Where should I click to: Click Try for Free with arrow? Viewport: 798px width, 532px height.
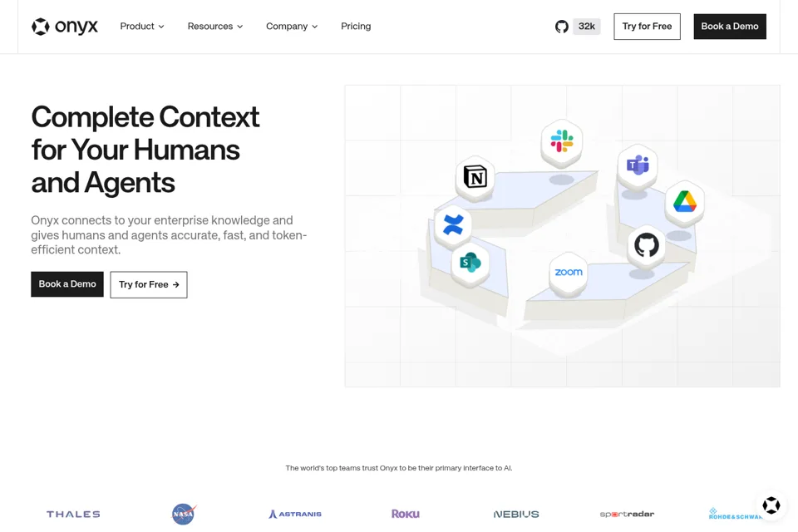(149, 284)
